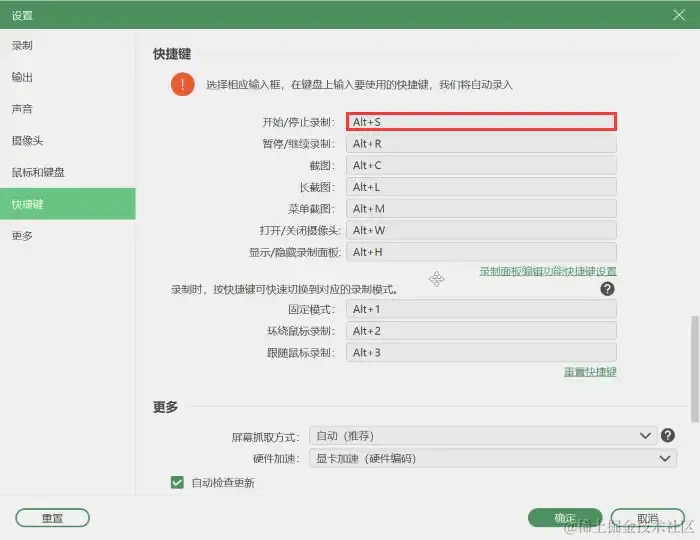Select 鼠标和键盘 in the sidebar
The image size is (700, 540).
(67, 172)
